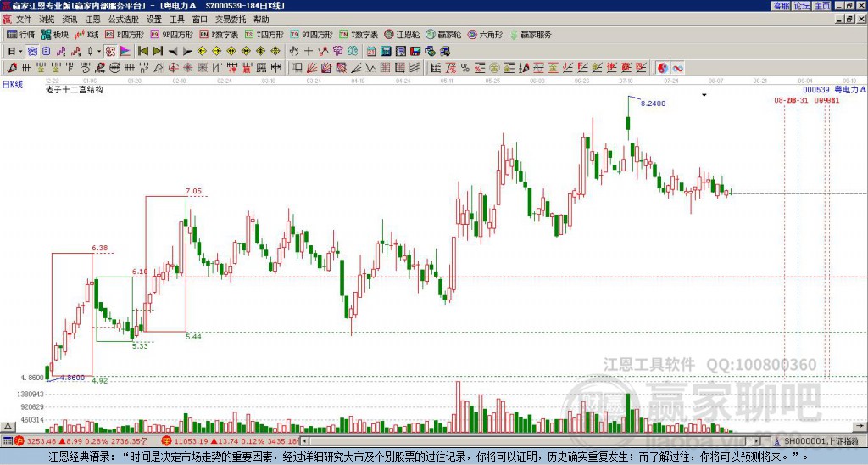
Task: Click the 8.2400 high price label
Action: [x=654, y=104]
